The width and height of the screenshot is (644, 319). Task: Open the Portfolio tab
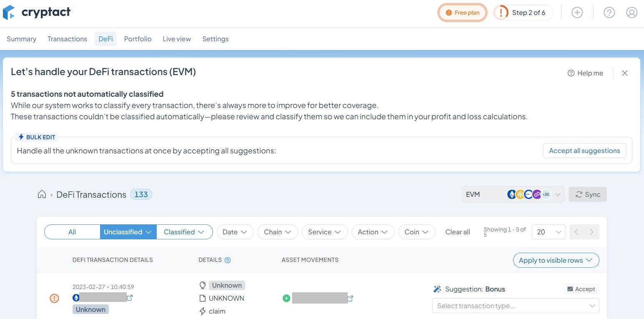point(138,39)
